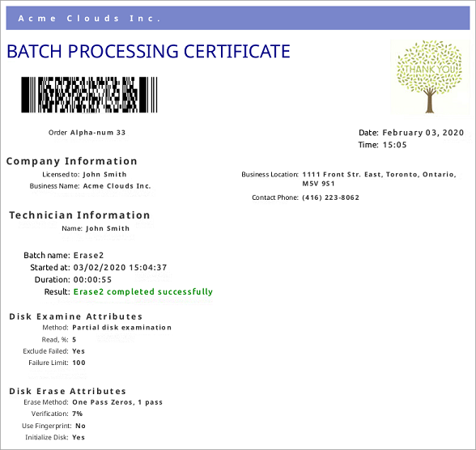Click the Partial disk examination method value
Image resolution: width=476 pixels, height=450 pixels.
[x=121, y=328]
